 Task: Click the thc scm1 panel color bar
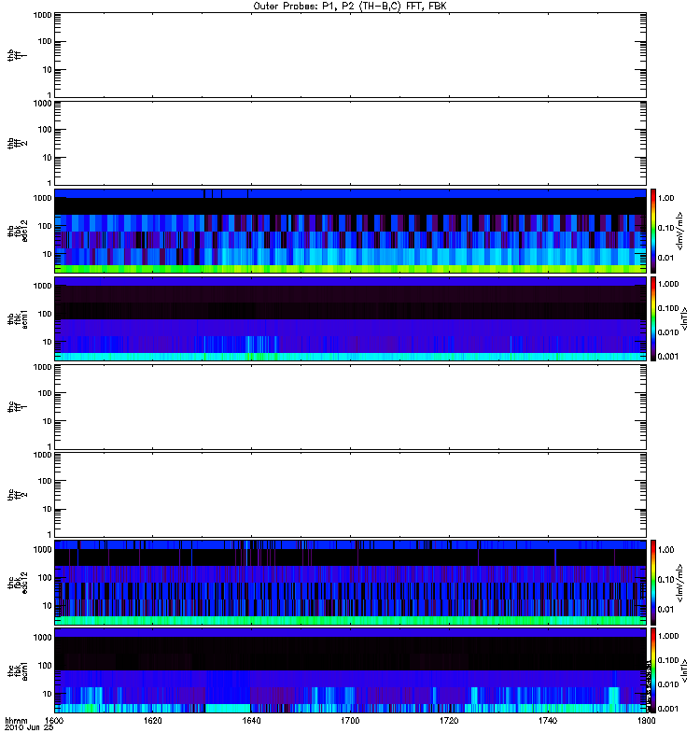(653, 670)
